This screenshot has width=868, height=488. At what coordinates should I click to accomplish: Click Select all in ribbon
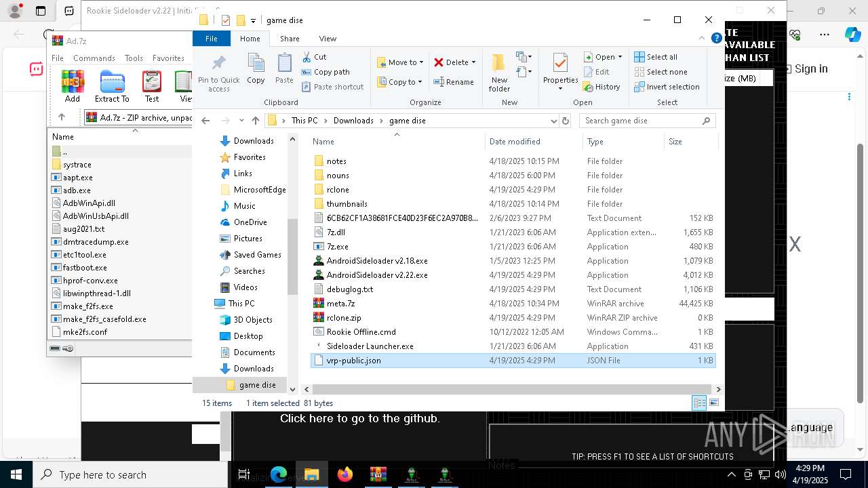pos(656,57)
